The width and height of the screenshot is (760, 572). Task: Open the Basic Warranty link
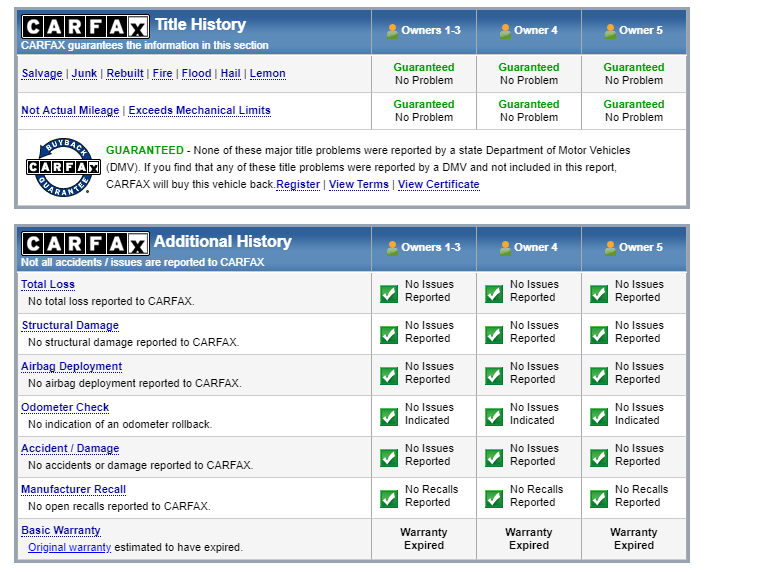61,531
